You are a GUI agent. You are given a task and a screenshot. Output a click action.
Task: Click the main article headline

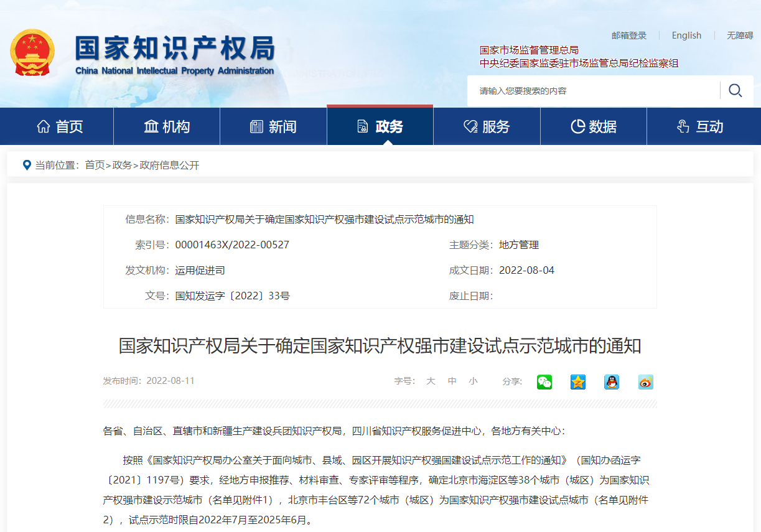tap(380, 346)
